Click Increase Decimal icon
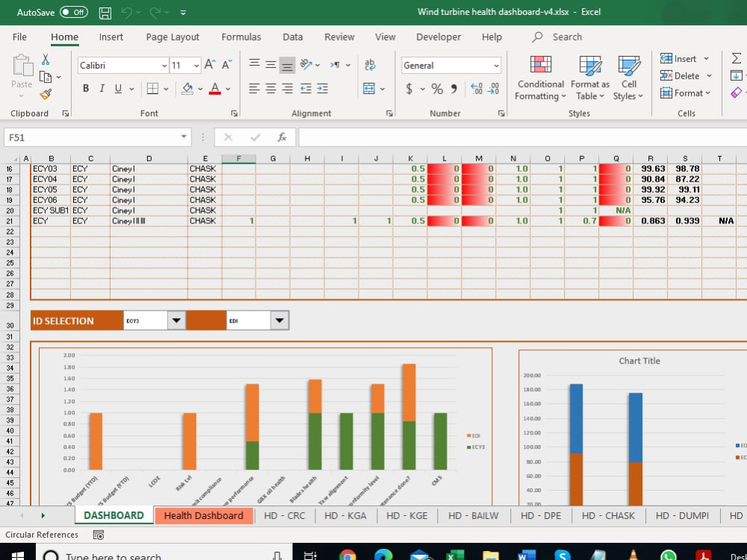Screen dimensions: 747x560 (477, 89)
